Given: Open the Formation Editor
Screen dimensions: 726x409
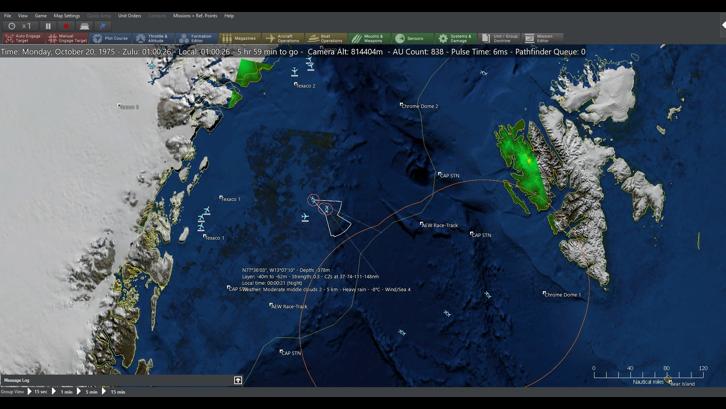Looking at the screenshot, I should [x=196, y=38].
